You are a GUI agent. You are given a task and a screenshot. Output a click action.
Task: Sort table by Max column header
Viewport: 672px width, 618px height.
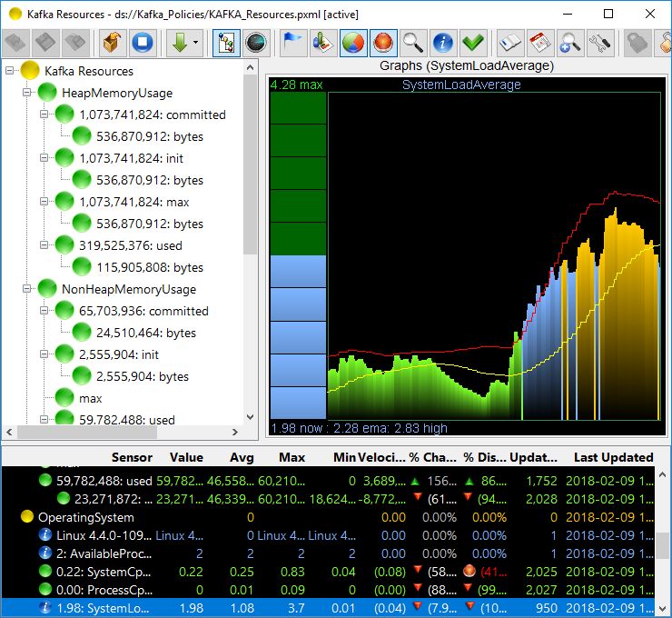click(292, 457)
